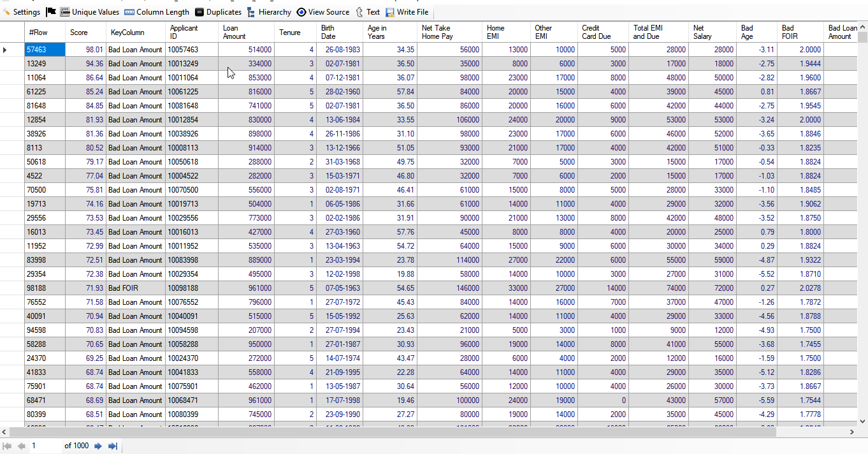Screen dimensions: 868x454
Task: Click the black flag icon
Action: 51,12
